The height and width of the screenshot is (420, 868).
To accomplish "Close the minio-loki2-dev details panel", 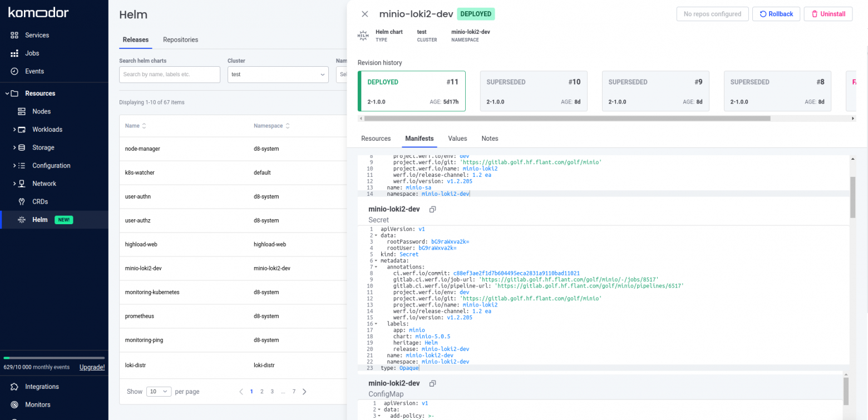I will pos(365,14).
